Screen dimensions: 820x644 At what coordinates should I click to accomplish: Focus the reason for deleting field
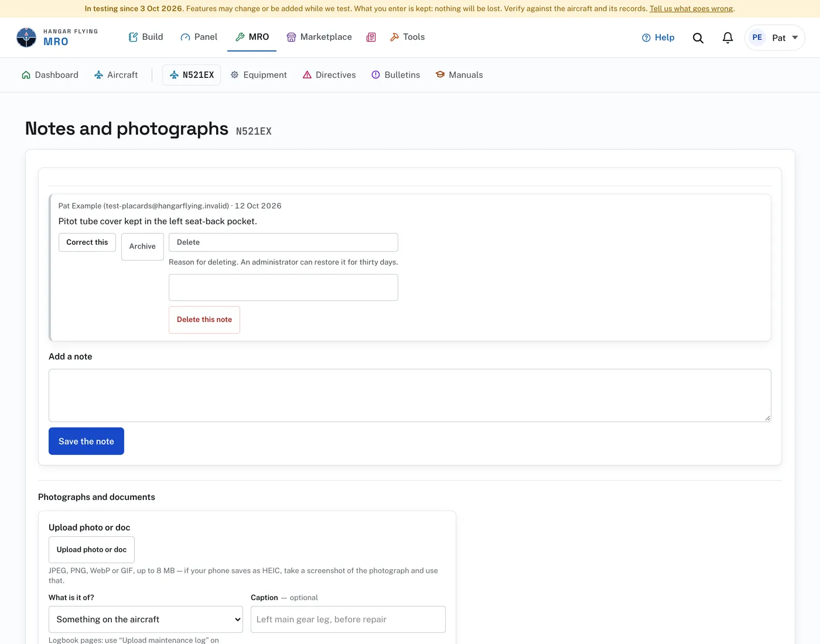[283, 287]
